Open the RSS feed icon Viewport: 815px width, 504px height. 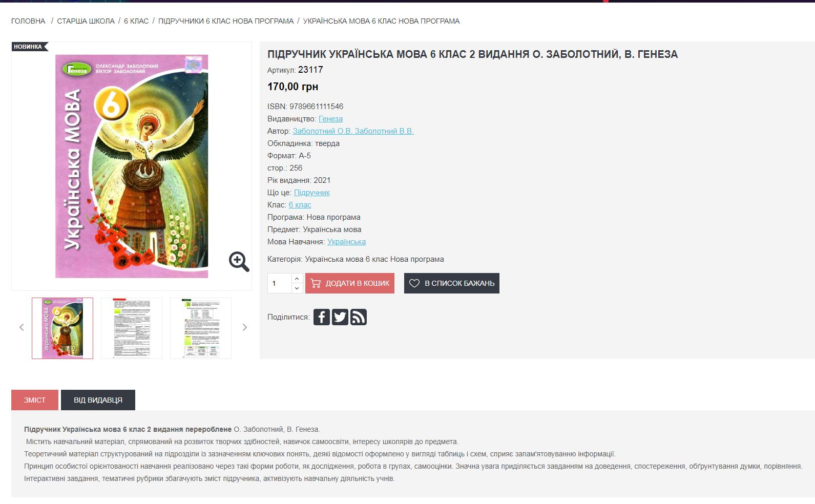(359, 317)
